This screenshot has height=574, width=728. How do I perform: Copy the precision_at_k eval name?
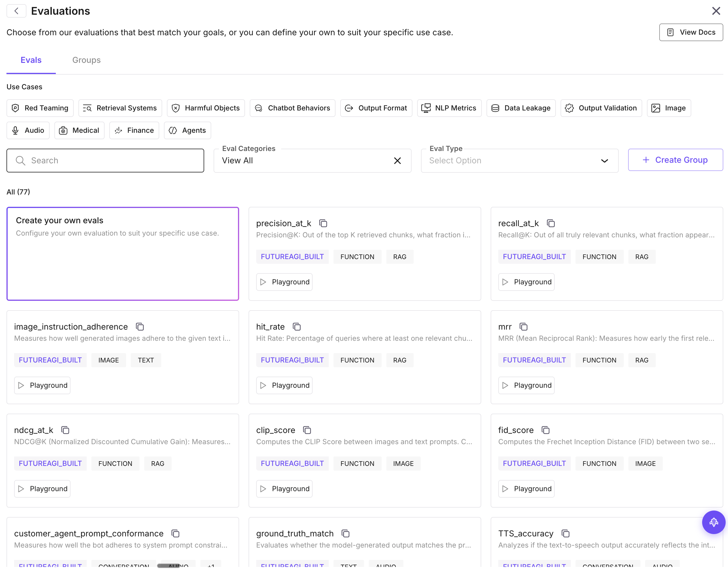coord(323,224)
